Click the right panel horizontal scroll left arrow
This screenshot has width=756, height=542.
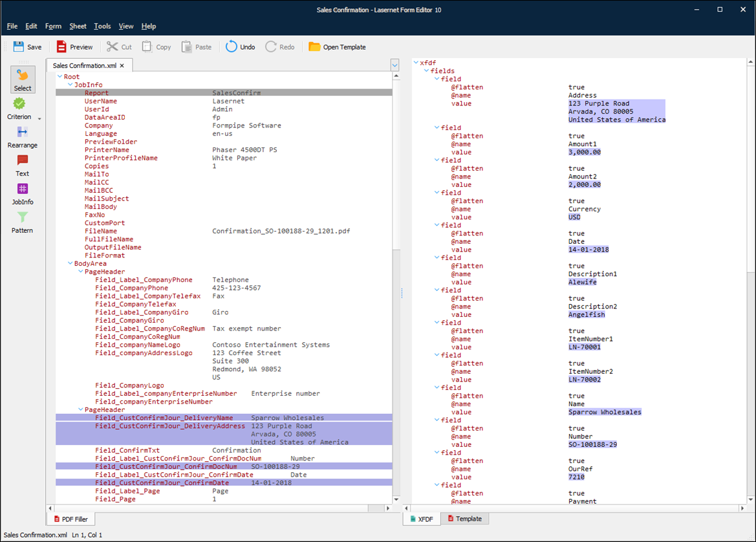(x=406, y=508)
